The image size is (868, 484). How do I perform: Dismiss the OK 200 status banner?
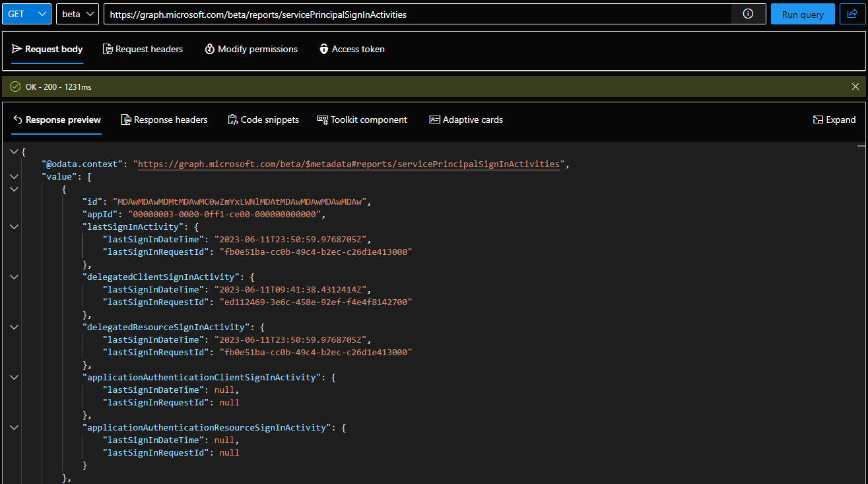pyautogui.click(x=855, y=86)
